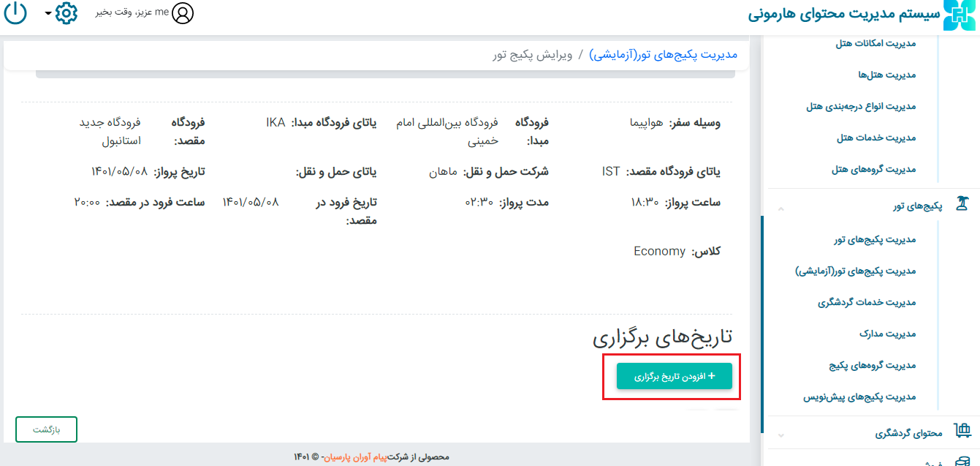Click the user profile avatar icon
Viewport: 980px width, 466px height.
point(183,13)
